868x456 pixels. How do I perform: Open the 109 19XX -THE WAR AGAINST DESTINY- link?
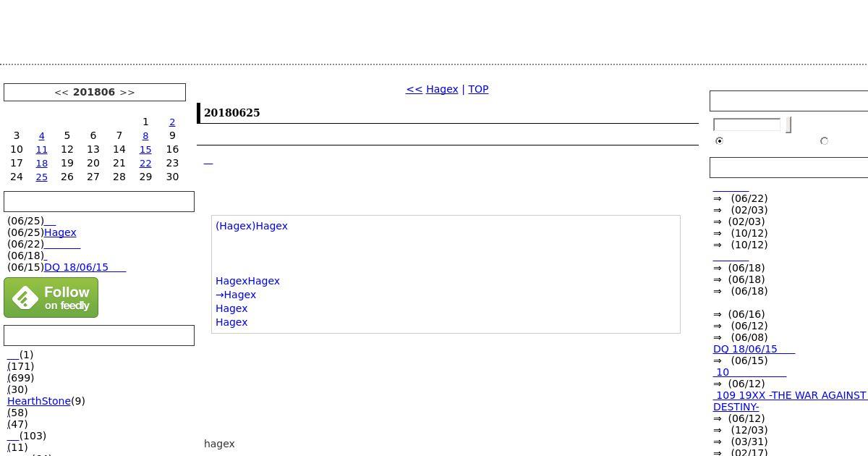(x=789, y=395)
